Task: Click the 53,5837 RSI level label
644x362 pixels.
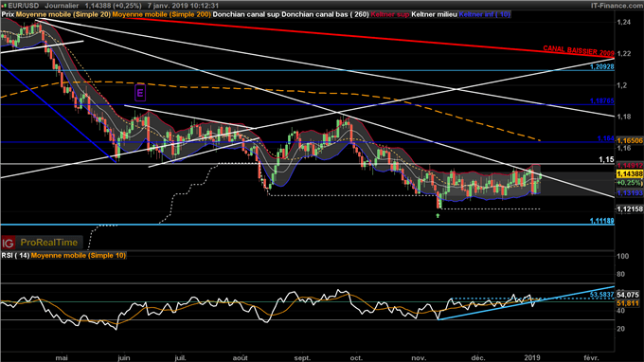Action: point(602,295)
